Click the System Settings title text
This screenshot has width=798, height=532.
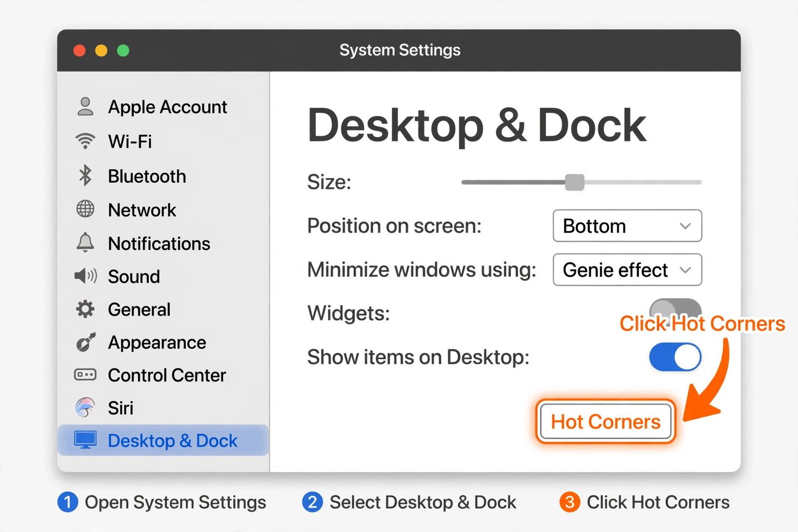400,50
